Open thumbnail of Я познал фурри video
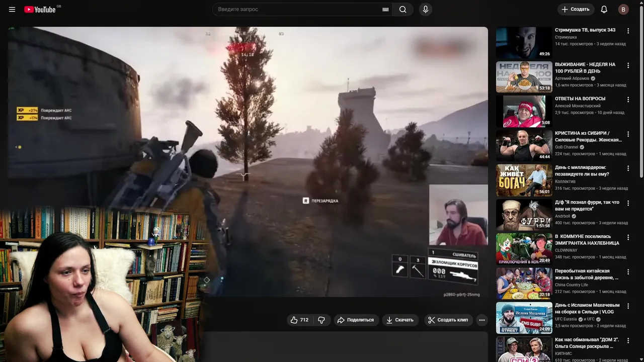The width and height of the screenshot is (644, 362). point(524,215)
